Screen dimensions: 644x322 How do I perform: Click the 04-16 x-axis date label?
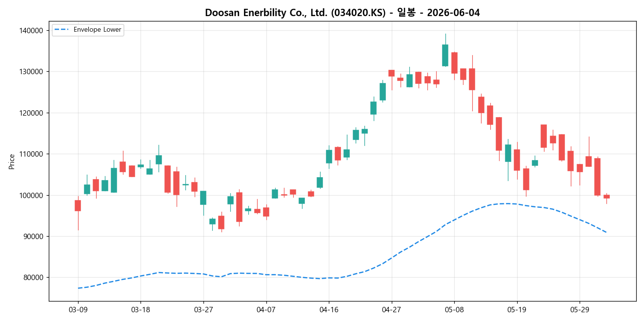pyautogui.click(x=329, y=309)
